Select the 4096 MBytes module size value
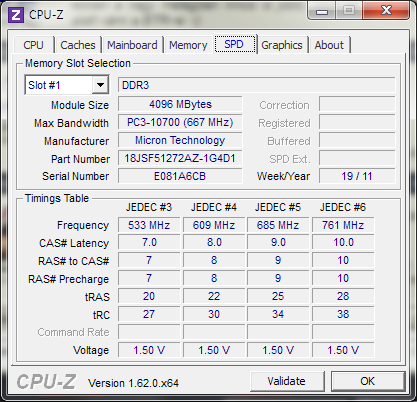This screenshot has width=417, height=402. [x=180, y=105]
